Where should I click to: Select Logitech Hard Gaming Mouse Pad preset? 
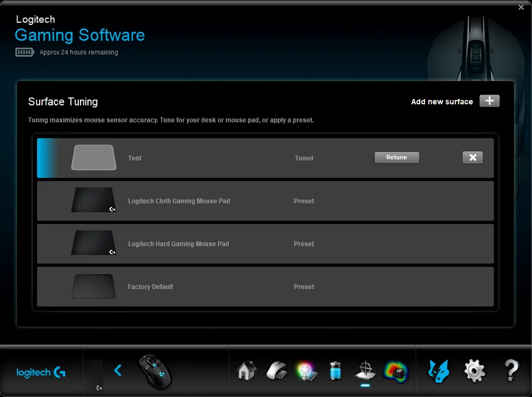coord(227,244)
